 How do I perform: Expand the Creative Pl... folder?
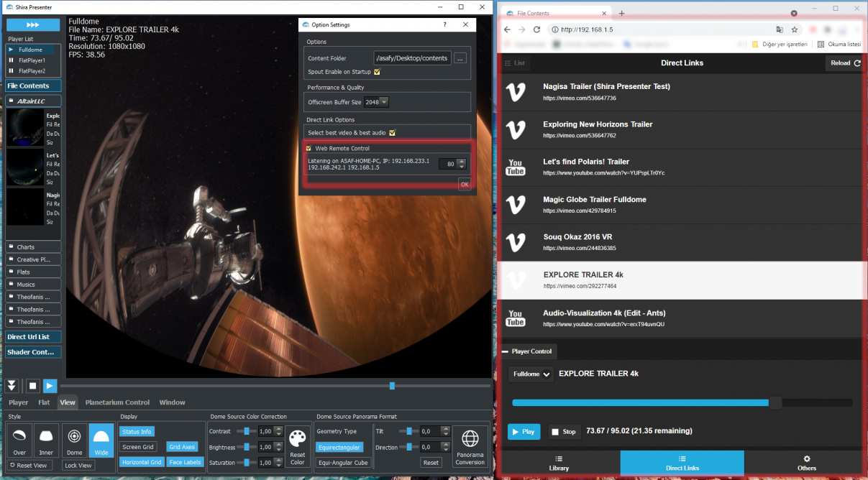click(33, 259)
